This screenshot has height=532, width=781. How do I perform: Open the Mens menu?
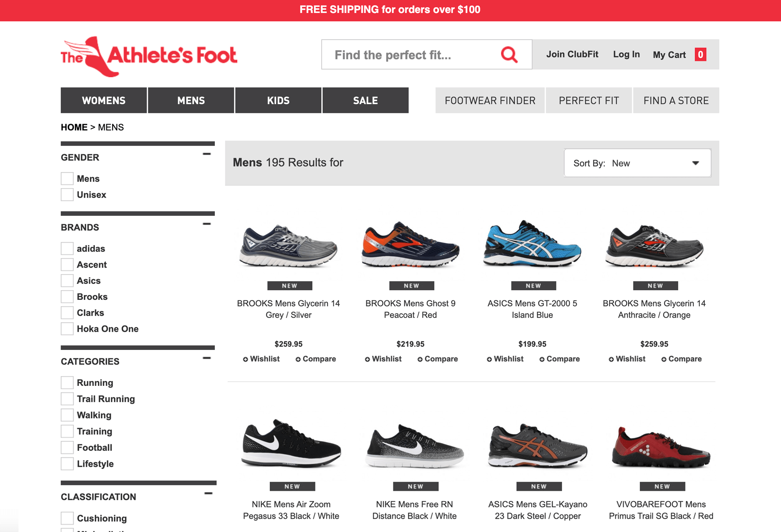pyautogui.click(x=191, y=101)
